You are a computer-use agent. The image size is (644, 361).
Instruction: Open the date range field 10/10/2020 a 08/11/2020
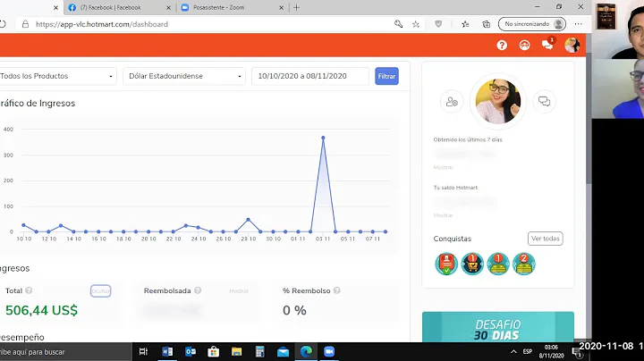(x=310, y=76)
